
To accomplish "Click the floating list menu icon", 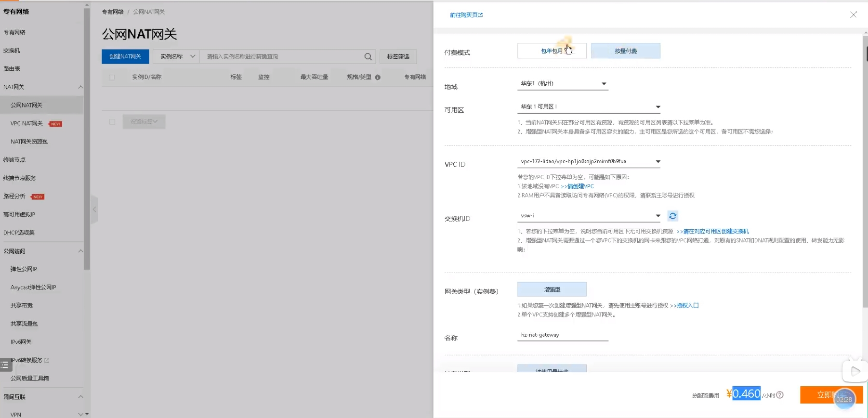I will (x=5, y=365).
